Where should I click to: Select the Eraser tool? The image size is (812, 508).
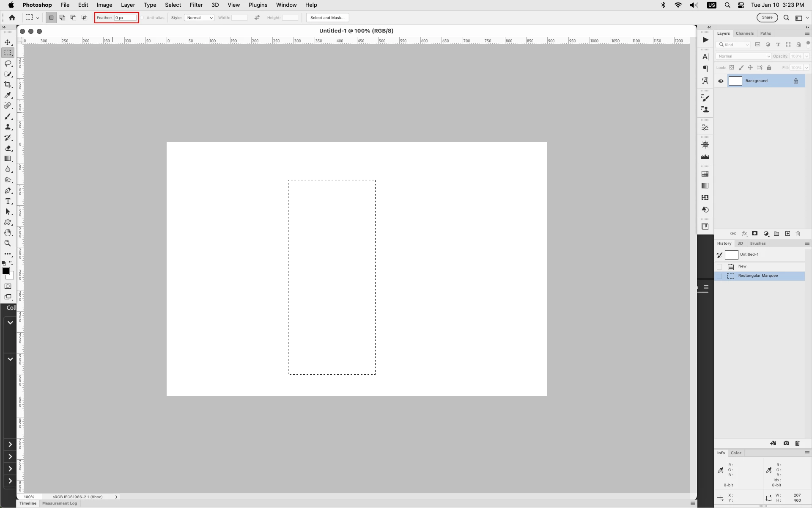click(8, 148)
